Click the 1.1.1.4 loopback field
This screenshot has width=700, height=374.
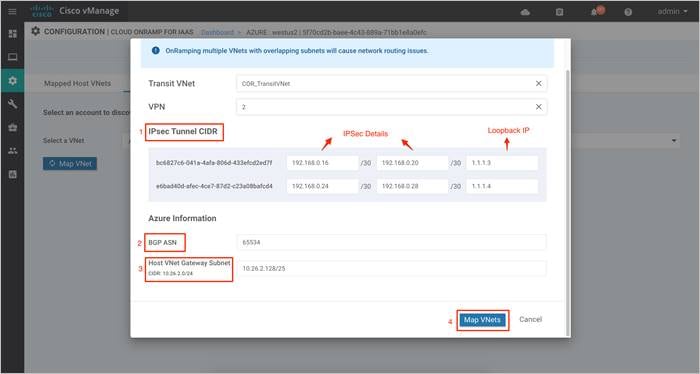[x=502, y=186]
